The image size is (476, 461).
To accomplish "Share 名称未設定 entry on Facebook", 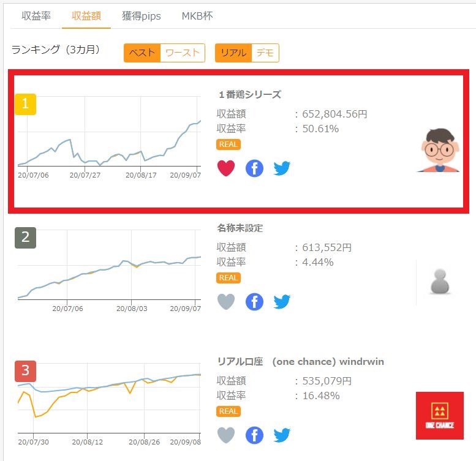I will click(x=254, y=301).
